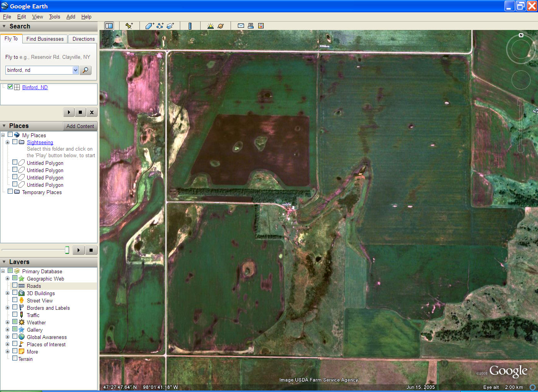Viewport: 538px width, 392px height.
Task: Open the ruler measuring tool
Action: point(190,26)
